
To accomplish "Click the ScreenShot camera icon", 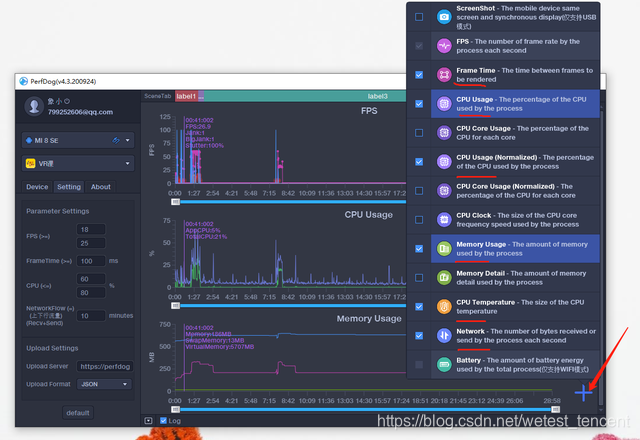I will click(444, 17).
